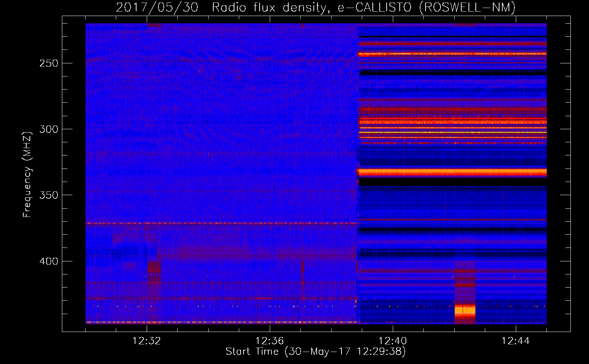Click the 'Frequency (MHZ)' axis label
Screen dimensions: 589x364
(x=27, y=175)
